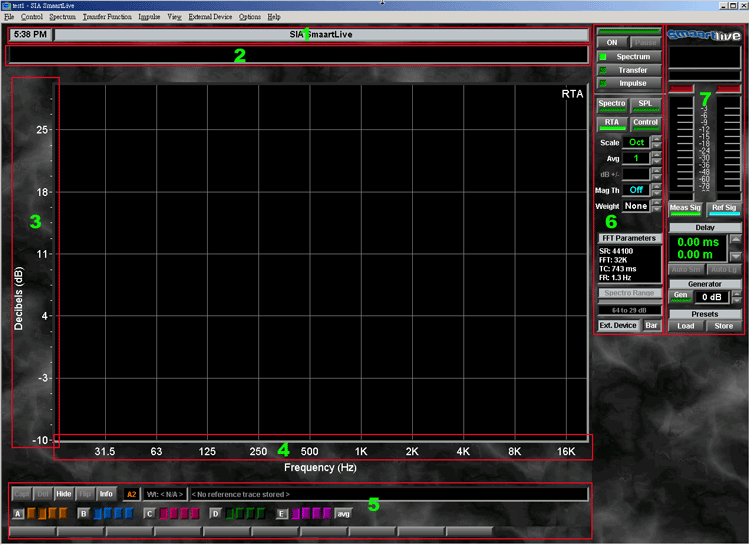Enable Impulse measurement mode

633,84
